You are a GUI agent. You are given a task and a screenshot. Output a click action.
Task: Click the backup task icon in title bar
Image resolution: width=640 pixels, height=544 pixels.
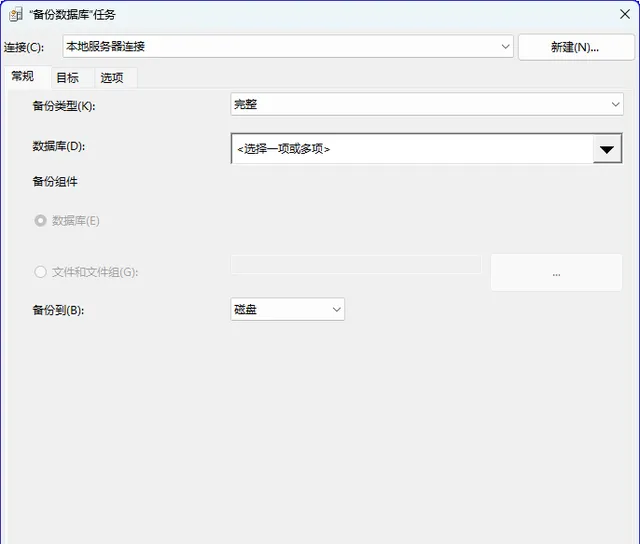click(x=16, y=15)
